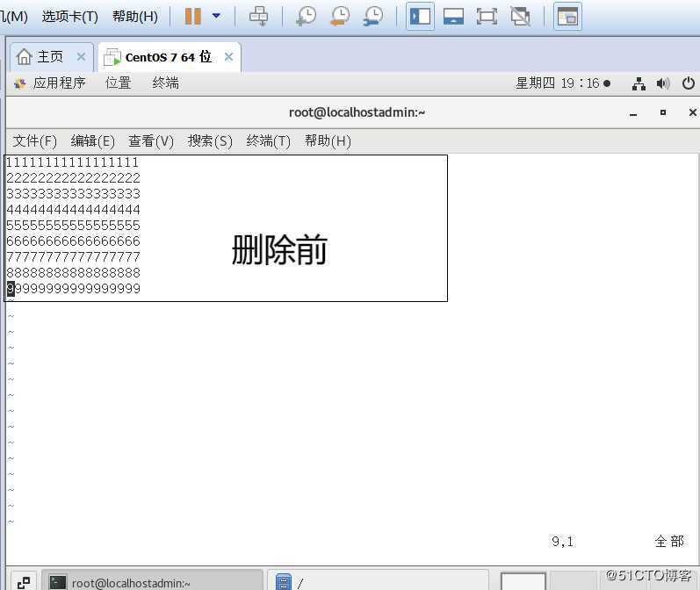This screenshot has width=700, height=590.
Task: Minimize the terminal window
Action: (x=633, y=113)
